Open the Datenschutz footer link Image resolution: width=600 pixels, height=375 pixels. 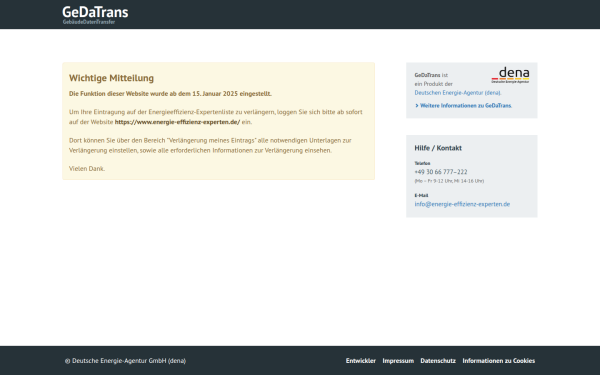(x=438, y=360)
